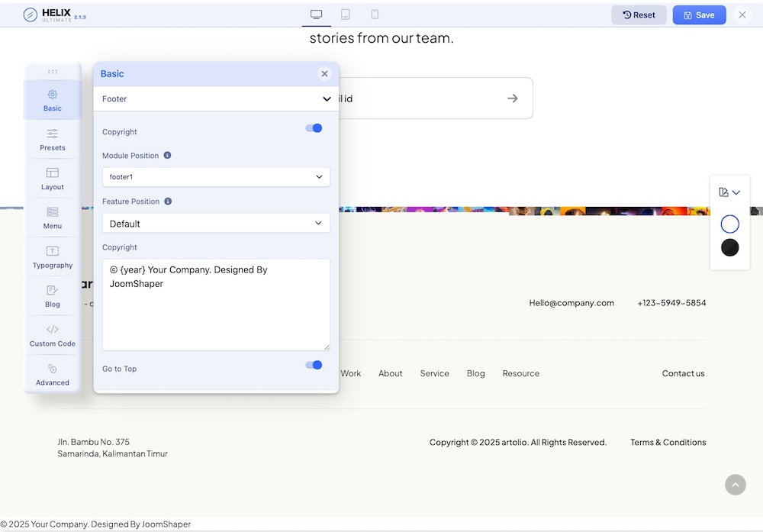Click info icon beside Feature Position
Screen dimensions: 763x532
point(168,202)
